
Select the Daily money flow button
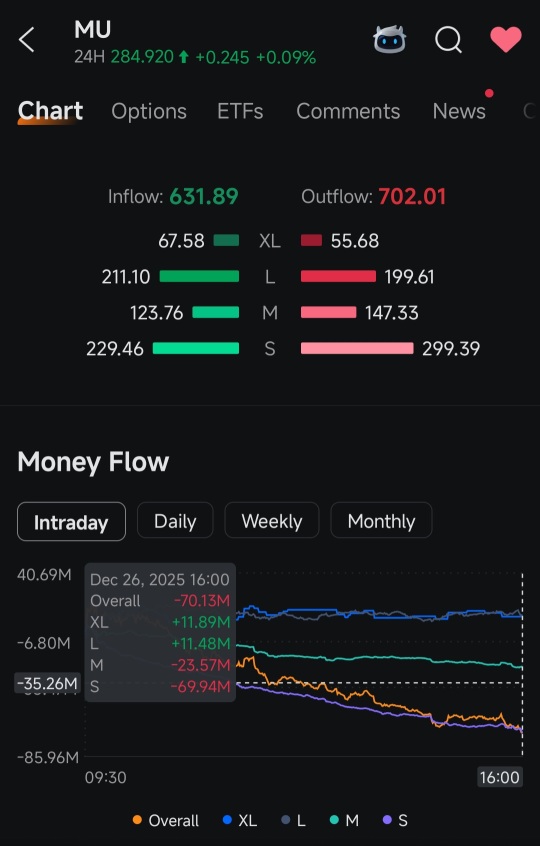(175, 521)
